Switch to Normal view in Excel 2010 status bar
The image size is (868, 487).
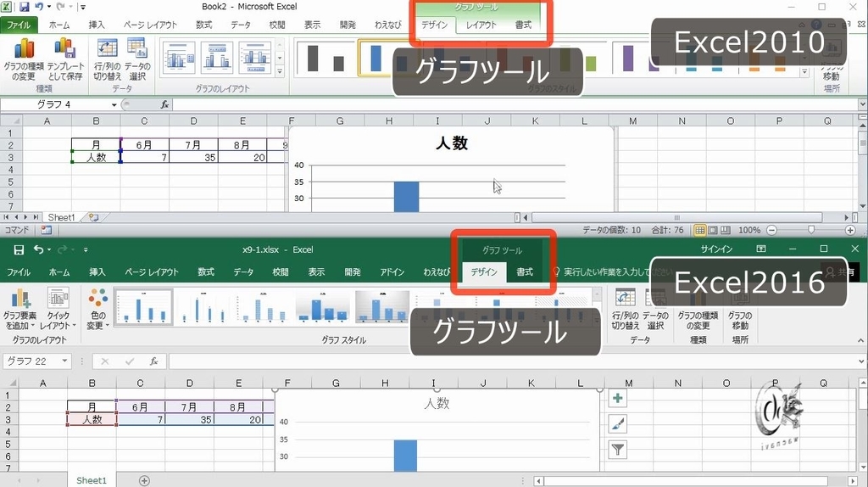tap(699, 230)
